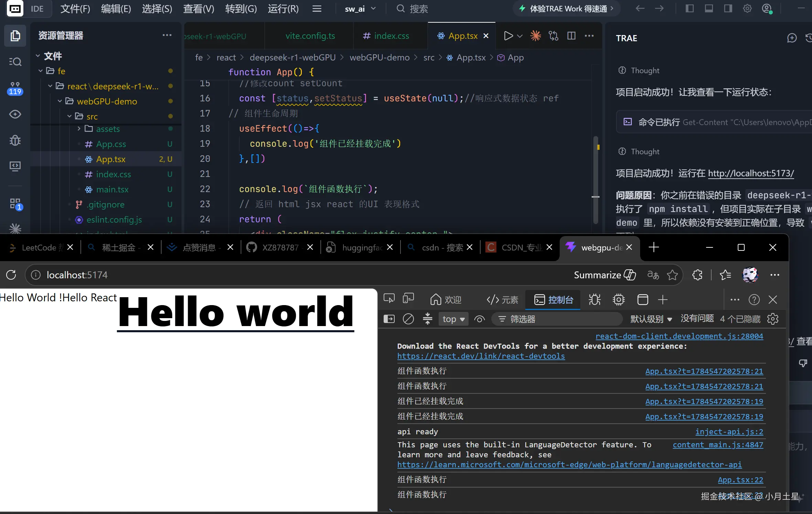The image size is (812, 514).
Task: Click the orange AI spark icon in editor toolbar
Action: [x=536, y=36]
